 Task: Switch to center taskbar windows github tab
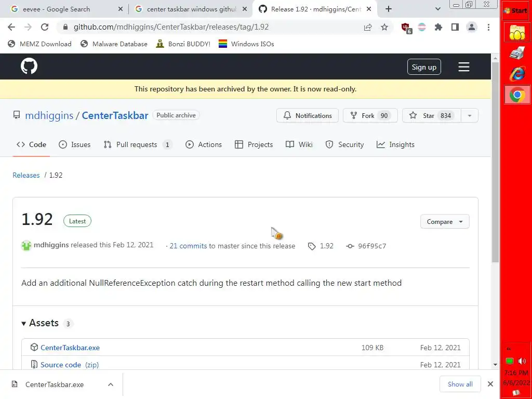click(191, 9)
